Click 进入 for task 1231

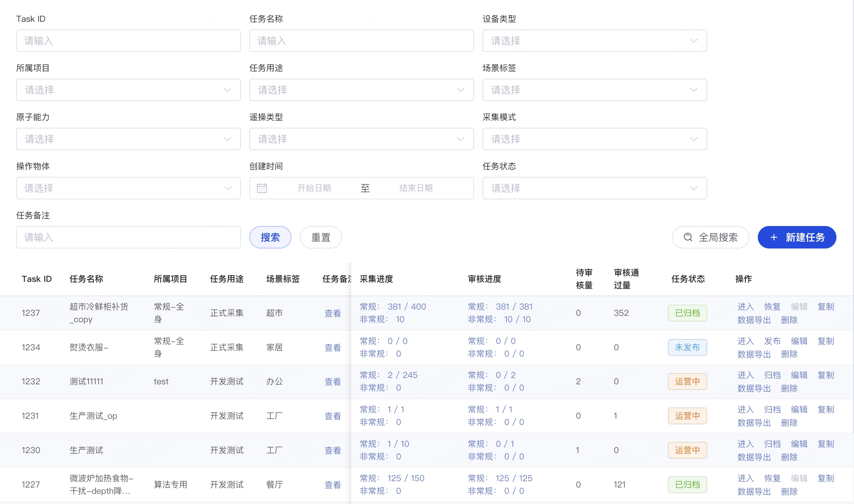[x=745, y=409]
